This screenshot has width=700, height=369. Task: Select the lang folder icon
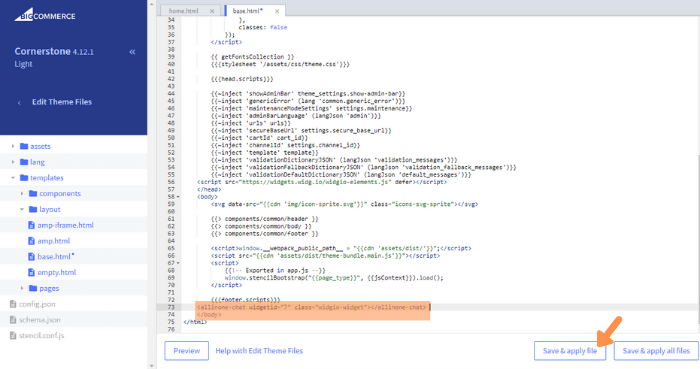24,162
